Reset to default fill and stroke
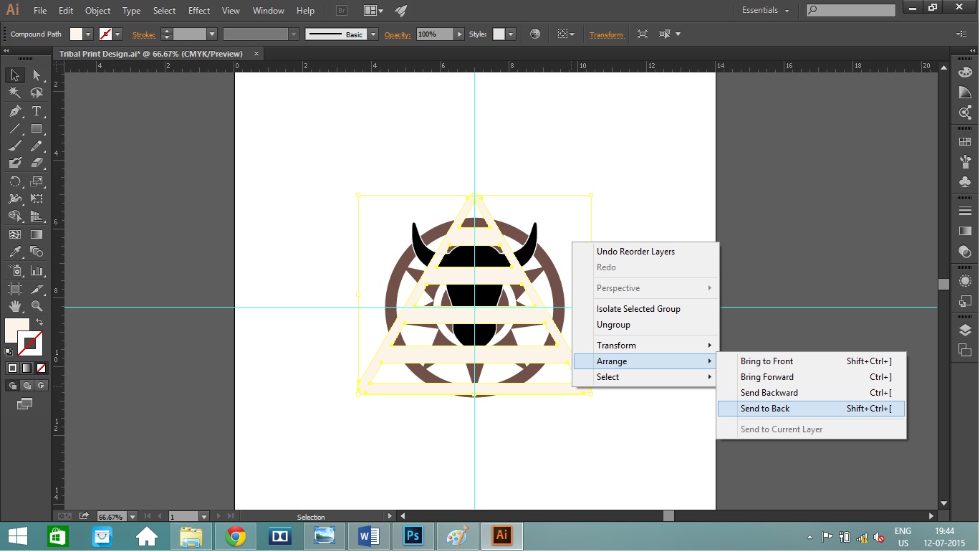 (x=9, y=351)
